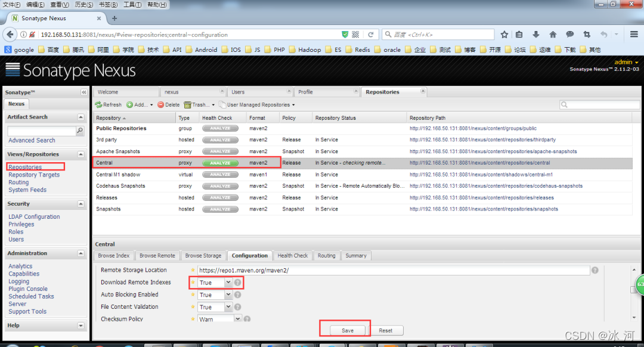Open help icon for File Content Validation
The height and width of the screenshot is (347, 644).
(237, 307)
